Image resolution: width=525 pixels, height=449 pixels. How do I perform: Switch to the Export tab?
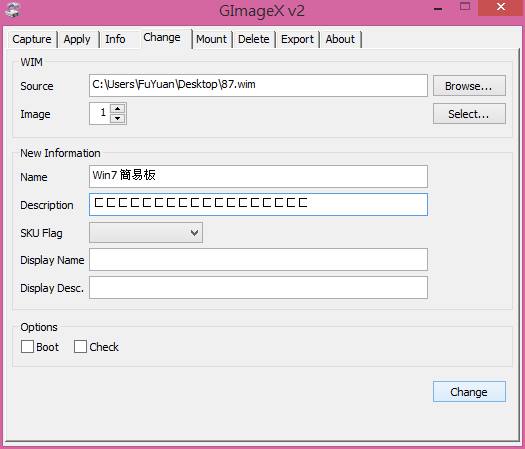click(x=297, y=39)
